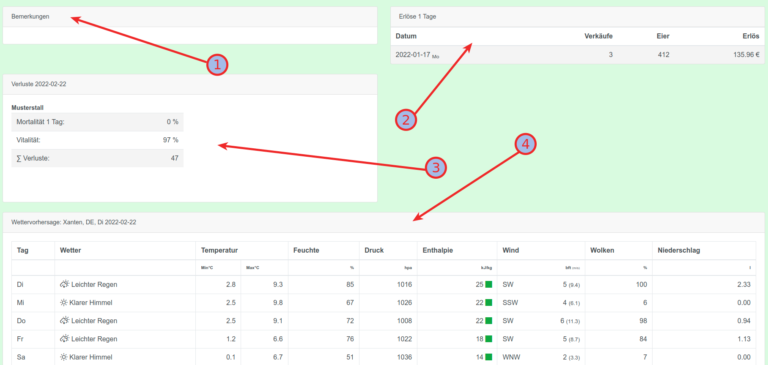Click the Datum column header
Image resolution: width=768 pixels, height=365 pixels.
point(406,36)
